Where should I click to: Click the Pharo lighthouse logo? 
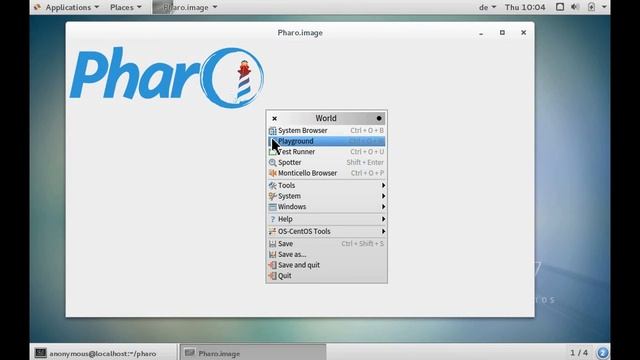[x=167, y=78]
